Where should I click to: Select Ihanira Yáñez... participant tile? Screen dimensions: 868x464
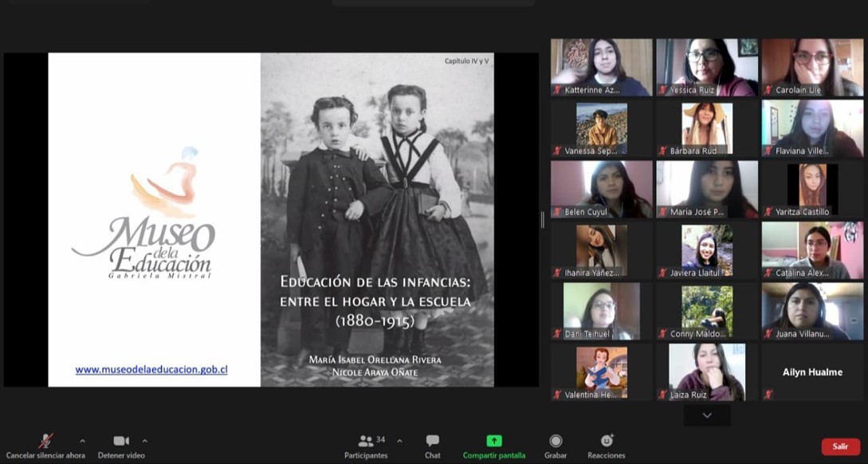click(x=602, y=250)
